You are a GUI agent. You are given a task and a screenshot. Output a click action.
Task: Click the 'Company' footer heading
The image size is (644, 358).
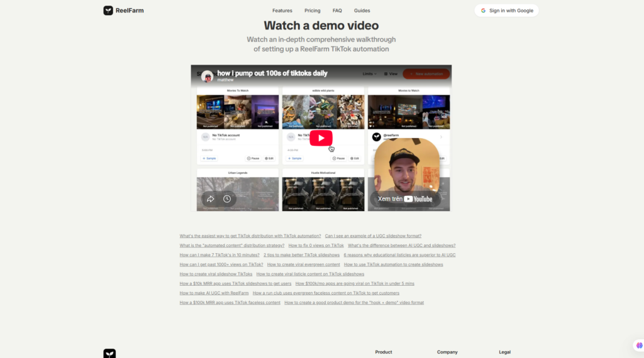447,352
